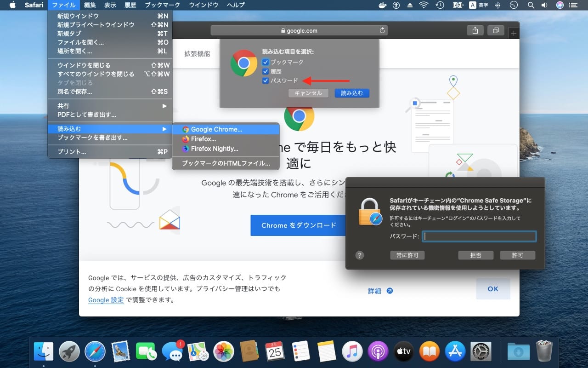Open the 表示 menu in menu bar
This screenshot has height=368, width=588.
click(x=110, y=5)
